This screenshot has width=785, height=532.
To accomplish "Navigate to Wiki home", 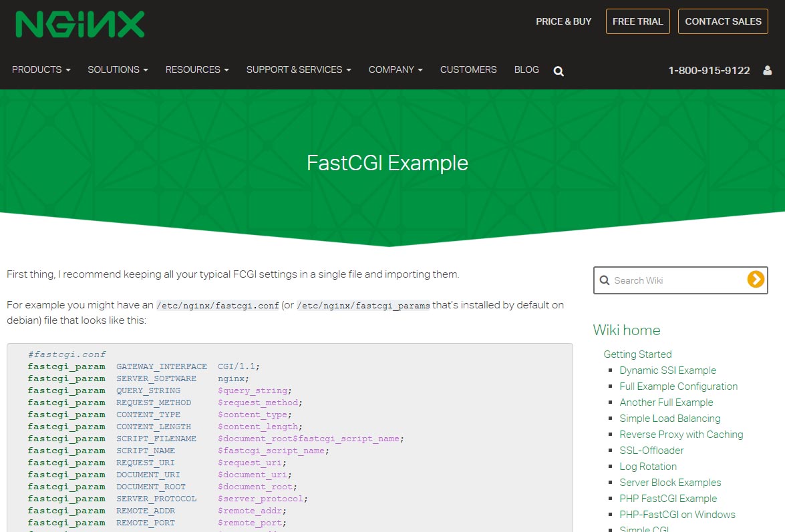I will [626, 330].
